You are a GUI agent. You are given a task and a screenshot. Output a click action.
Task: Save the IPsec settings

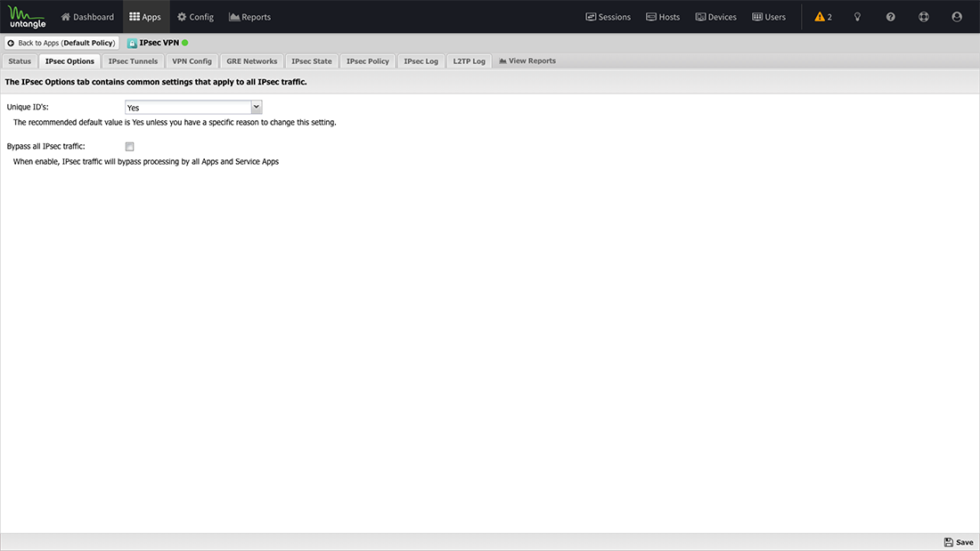click(x=958, y=542)
